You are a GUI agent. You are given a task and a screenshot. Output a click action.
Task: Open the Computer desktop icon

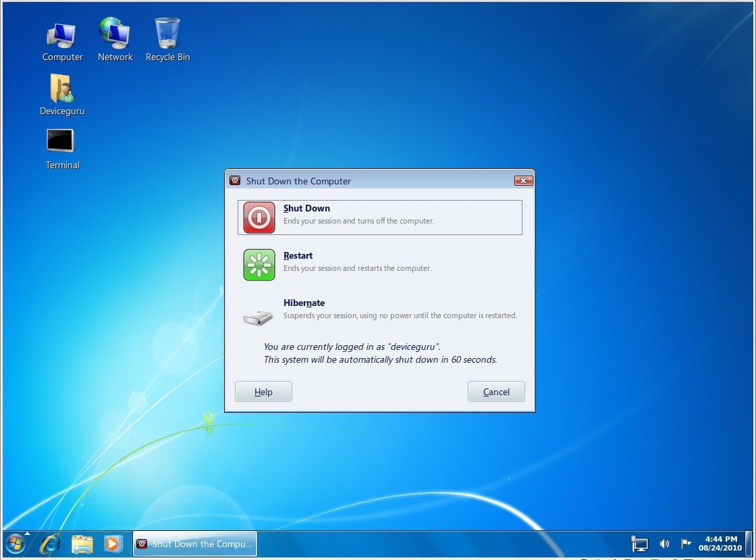click(x=61, y=42)
